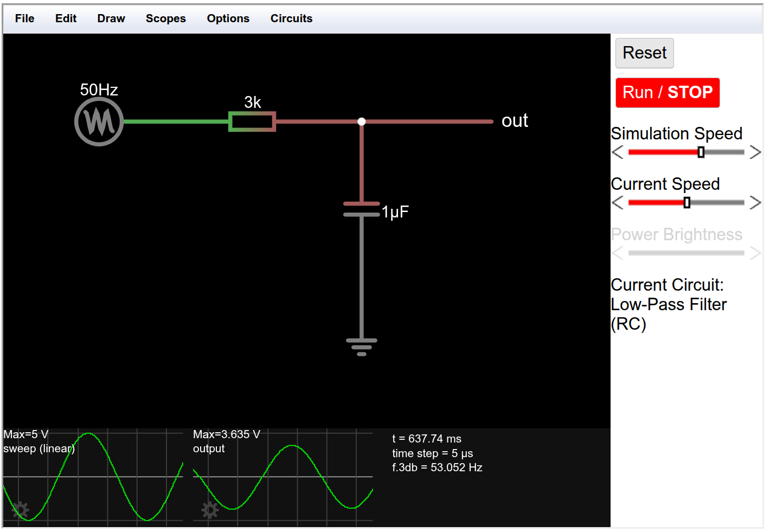The image size is (770, 532).
Task: Open the sweep scope settings gear
Action: [x=20, y=510]
